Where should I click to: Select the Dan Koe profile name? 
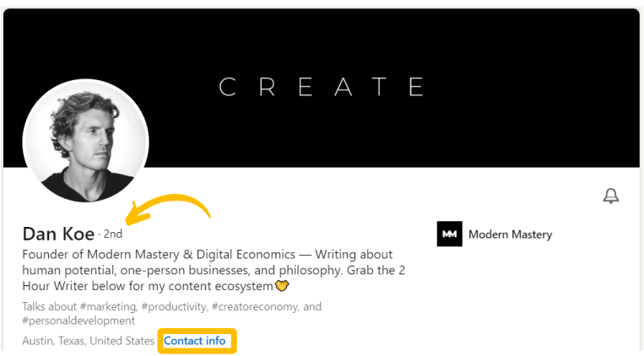[58, 234]
